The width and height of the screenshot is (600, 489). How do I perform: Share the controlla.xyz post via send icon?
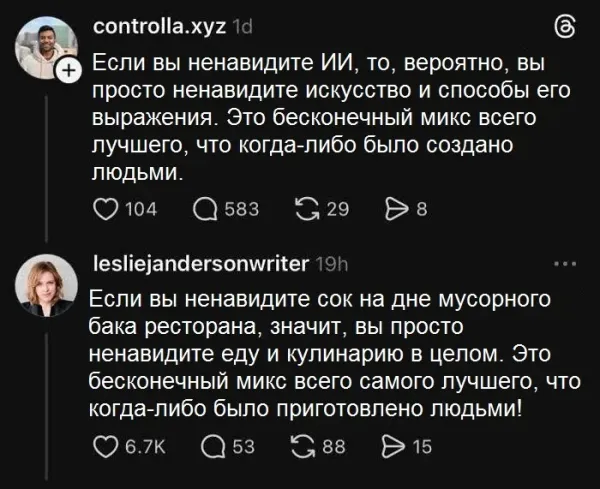tap(397, 209)
